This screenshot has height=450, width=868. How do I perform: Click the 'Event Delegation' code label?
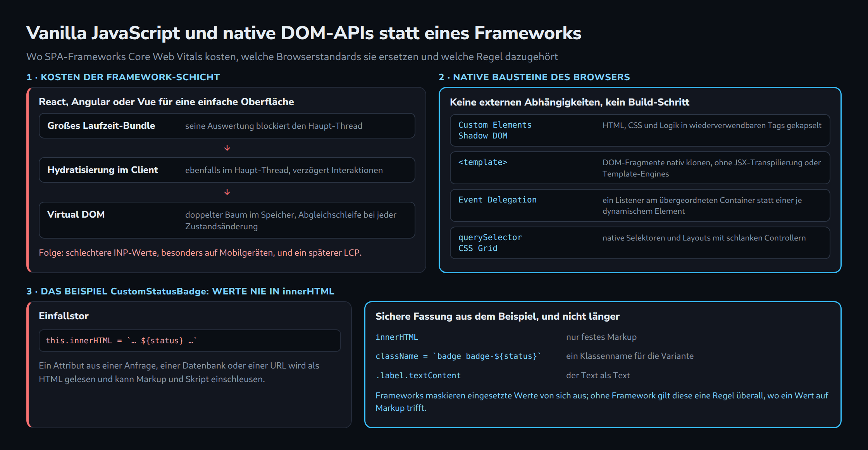coord(498,200)
